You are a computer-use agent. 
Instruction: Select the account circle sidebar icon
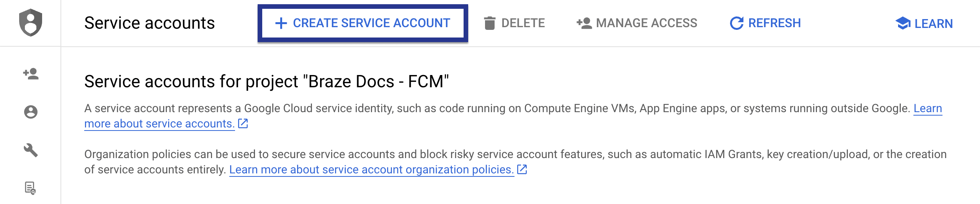pyautogui.click(x=31, y=112)
